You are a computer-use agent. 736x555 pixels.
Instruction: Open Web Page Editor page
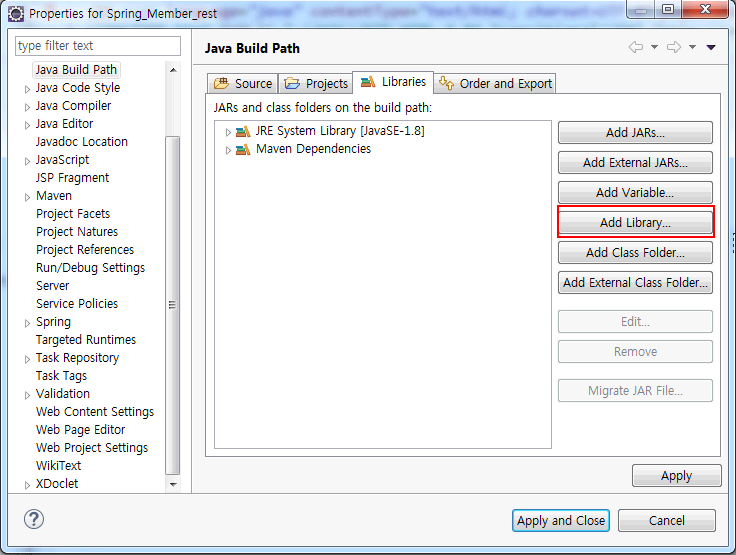[x=81, y=430]
